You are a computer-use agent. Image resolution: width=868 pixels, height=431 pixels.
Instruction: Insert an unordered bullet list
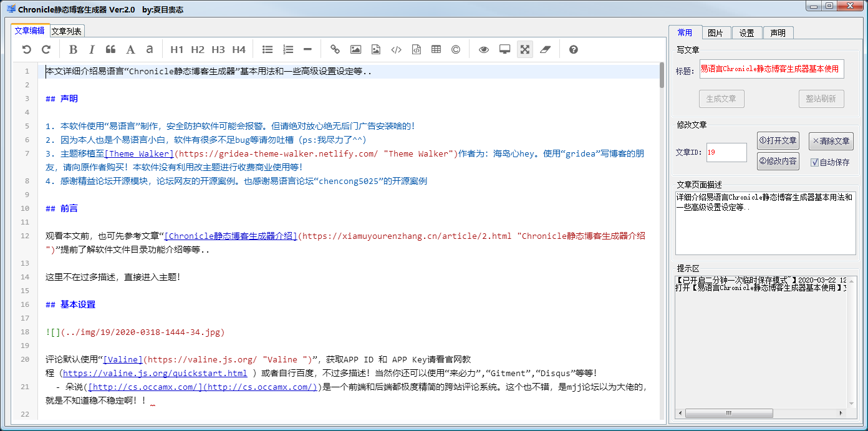pyautogui.click(x=268, y=50)
